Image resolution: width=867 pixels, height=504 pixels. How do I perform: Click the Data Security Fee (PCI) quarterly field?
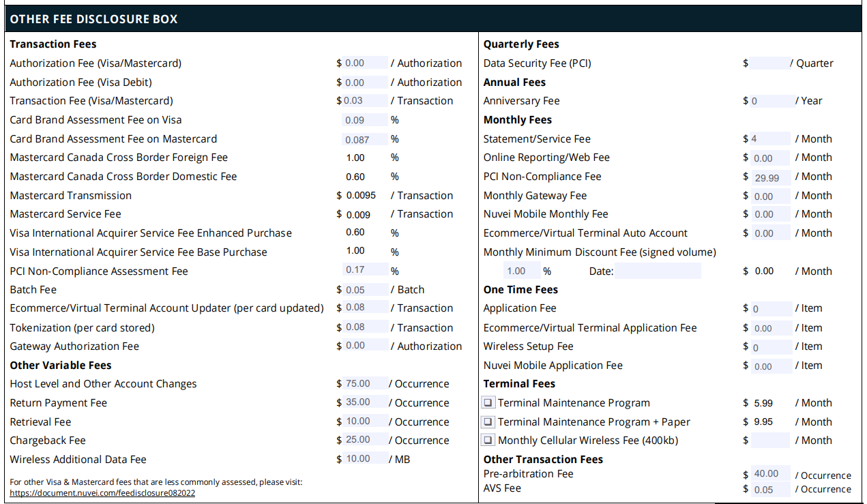[x=769, y=63]
